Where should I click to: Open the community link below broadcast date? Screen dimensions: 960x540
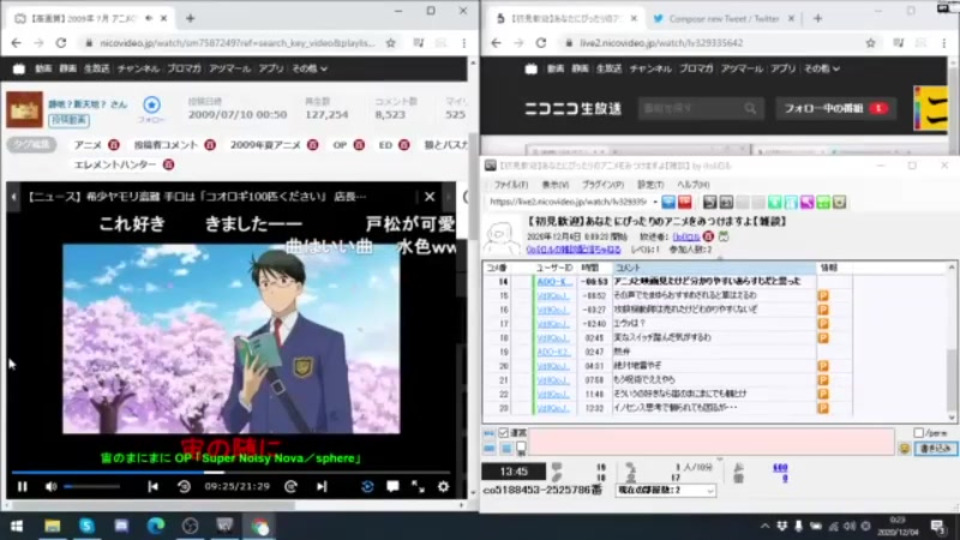tap(574, 250)
